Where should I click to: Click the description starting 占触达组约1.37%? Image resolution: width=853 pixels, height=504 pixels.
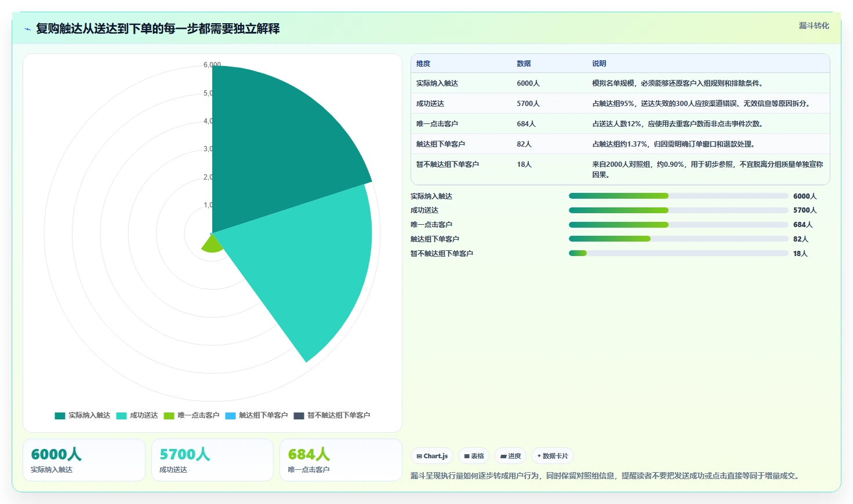[674, 144]
